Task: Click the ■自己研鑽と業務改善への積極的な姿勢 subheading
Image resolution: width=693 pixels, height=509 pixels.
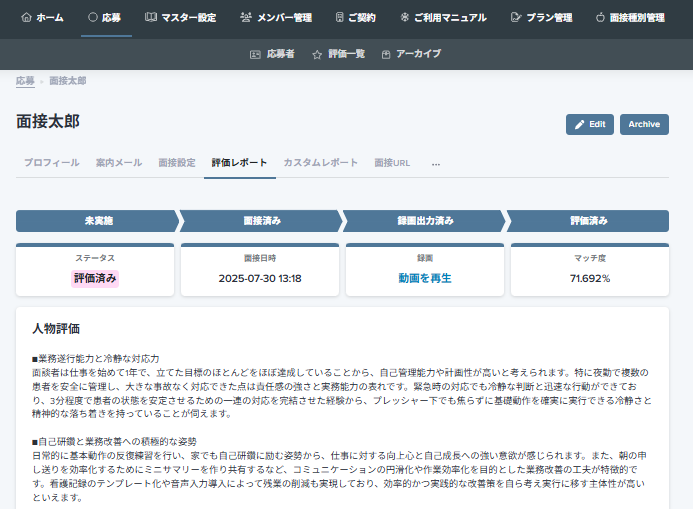Action: (x=114, y=441)
